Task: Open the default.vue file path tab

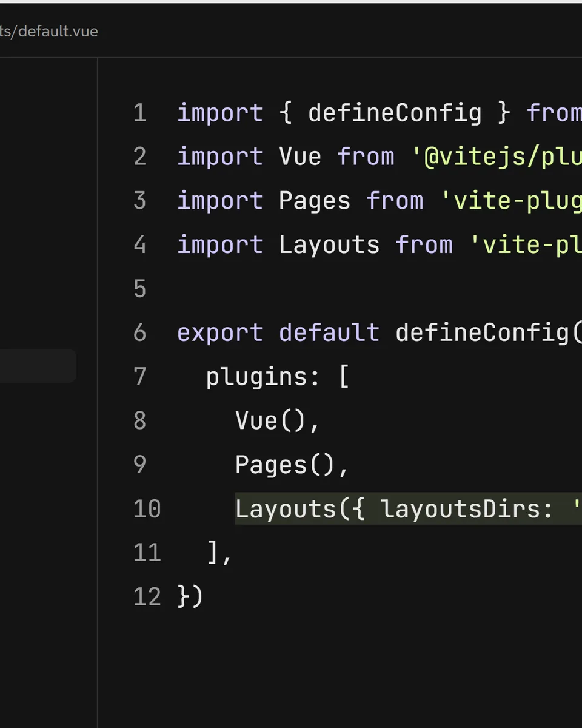Action: 48,31
